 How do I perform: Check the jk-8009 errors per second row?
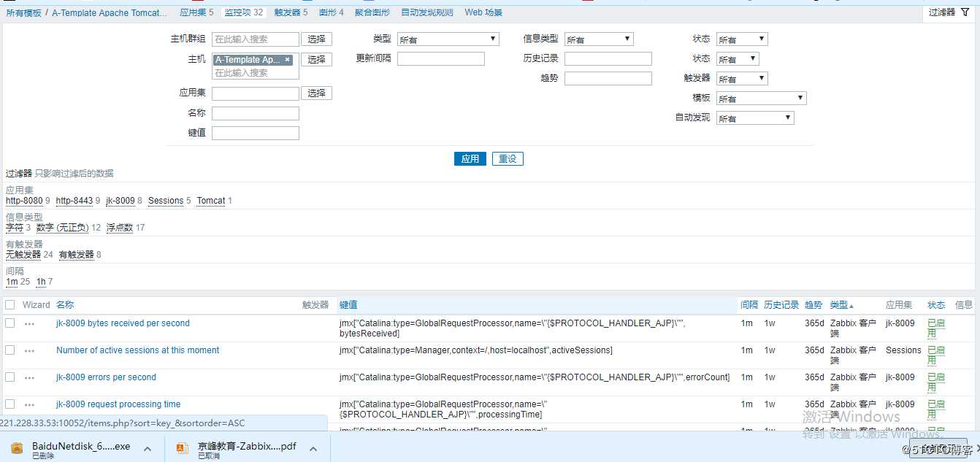[10, 377]
